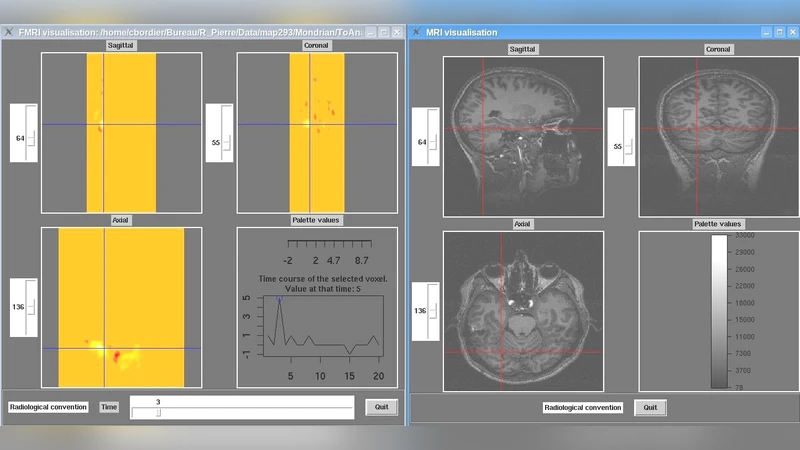
Task: Click the Time label beside the slider
Action: 109,407
